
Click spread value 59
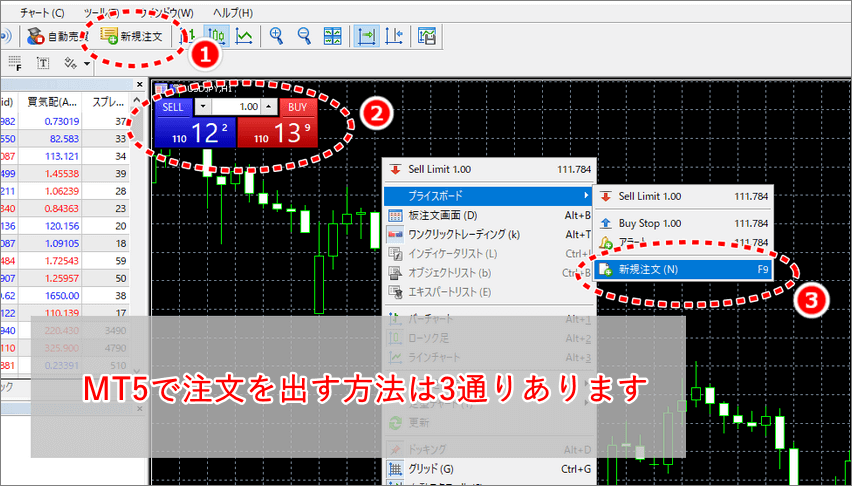[121, 260]
